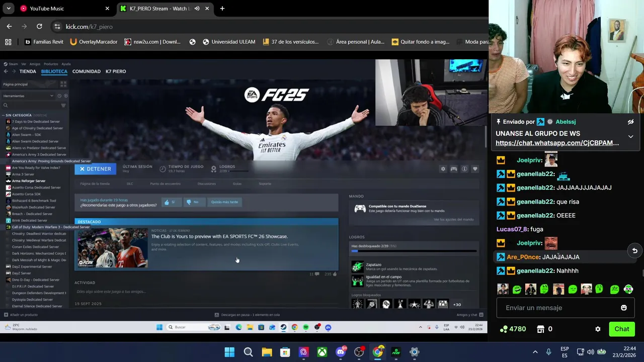Open FC25 game icon on taskbar
This screenshot has height=362, width=644.
[x=396, y=352]
